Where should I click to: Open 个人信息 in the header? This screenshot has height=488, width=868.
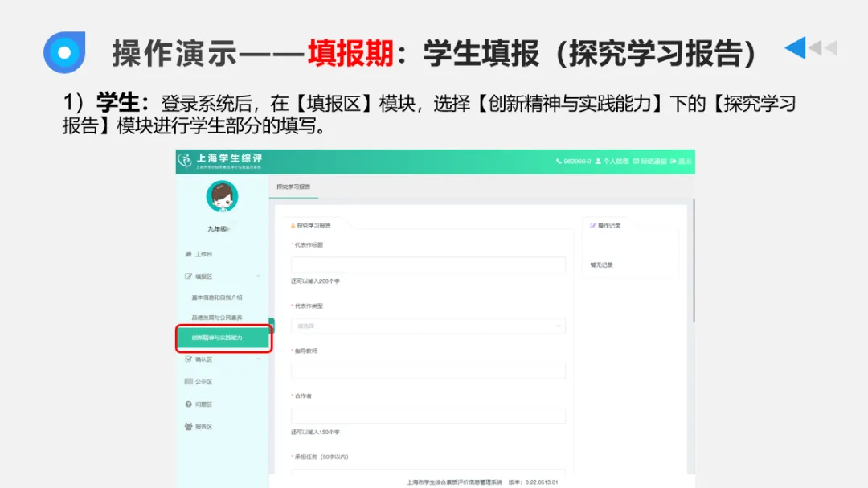(612, 161)
